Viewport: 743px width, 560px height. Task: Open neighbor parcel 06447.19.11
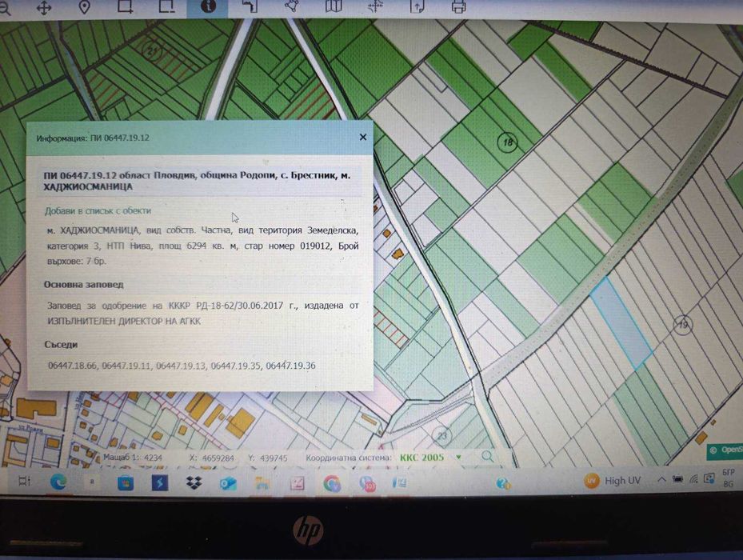point(126,366)
